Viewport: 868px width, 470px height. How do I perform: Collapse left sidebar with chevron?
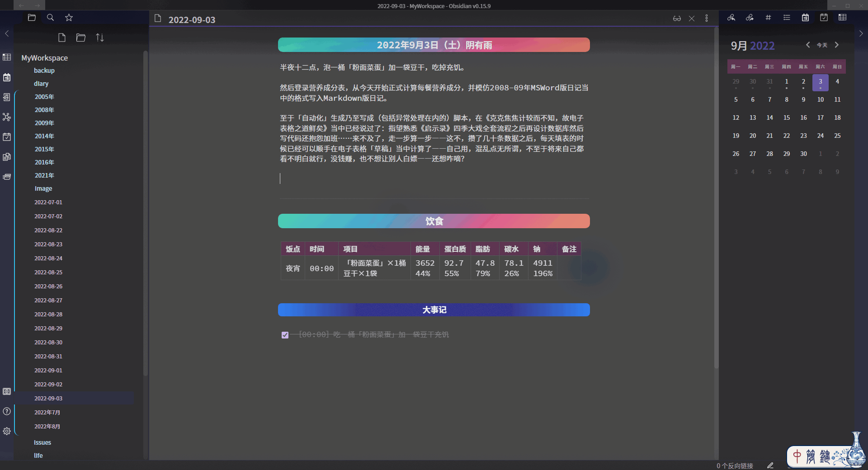pyautogui.click(x=7, y=33)
